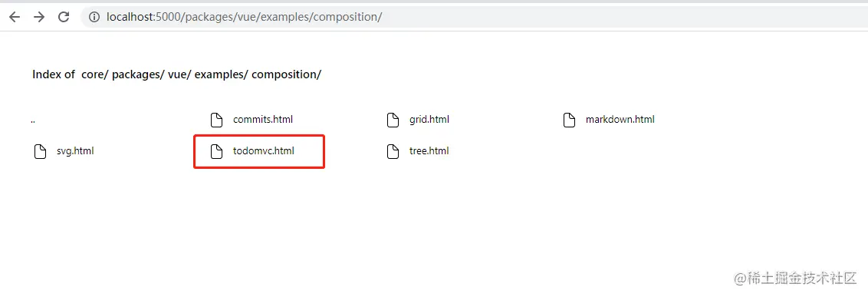Click the file icon beside grid.html
The width and height of the screenshot is (868, 297).
pyautogui.click(x=393, y=120)
